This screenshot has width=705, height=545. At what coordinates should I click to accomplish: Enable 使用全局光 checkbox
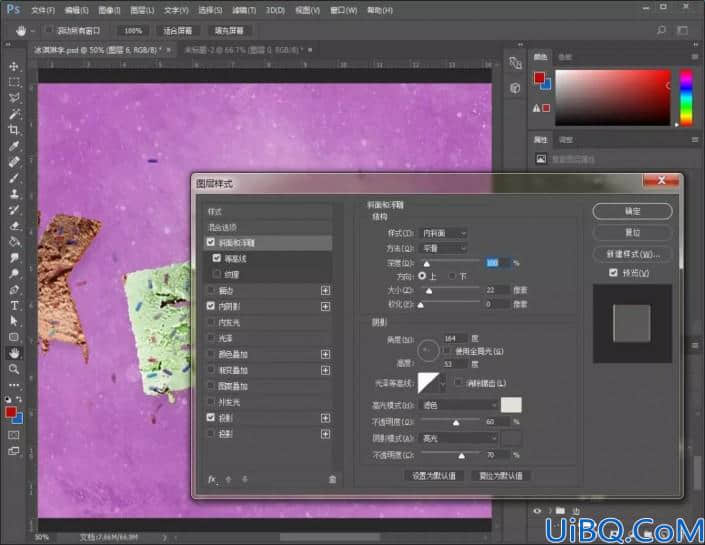coord(447,350)
